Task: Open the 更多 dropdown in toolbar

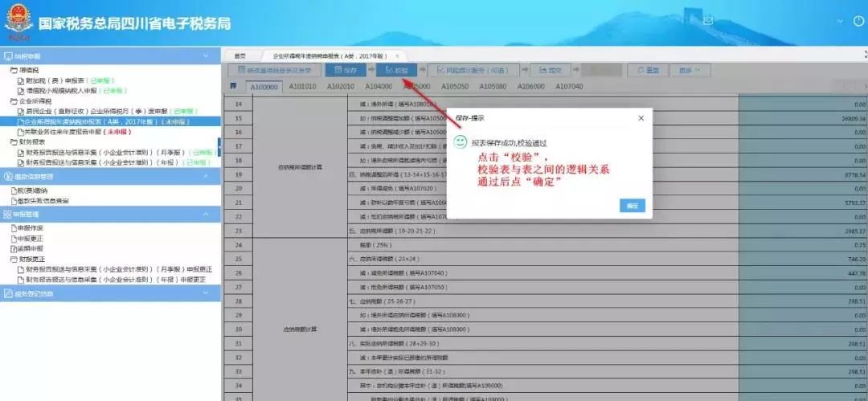Action: click(x=690, y=71)
